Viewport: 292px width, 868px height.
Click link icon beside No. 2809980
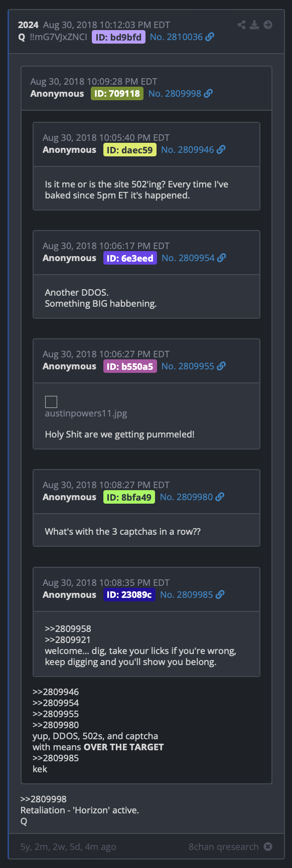point(220,497)
